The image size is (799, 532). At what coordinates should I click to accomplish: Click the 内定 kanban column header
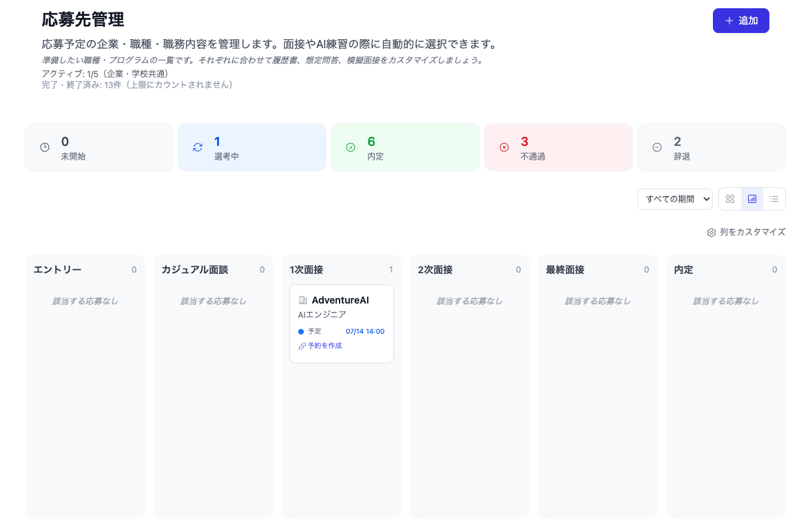[683, 270]
